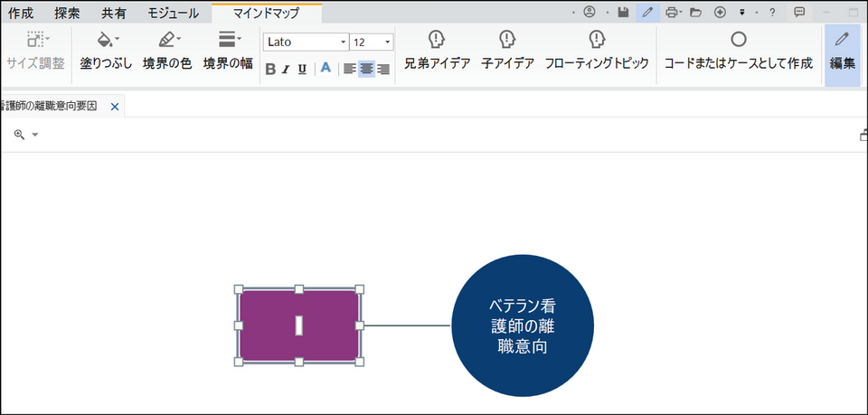868x415 pixels.
Task: Open the font size 12 dropdown
Action: 388,42
